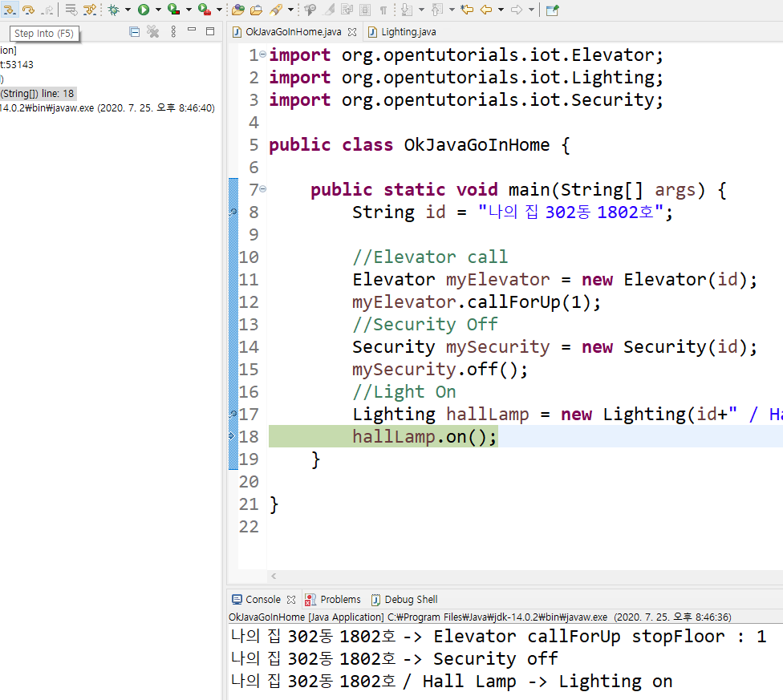Click the breakpoint marker on line 17
This screenshot has height=700, width=783.
[x=233, y=414]
